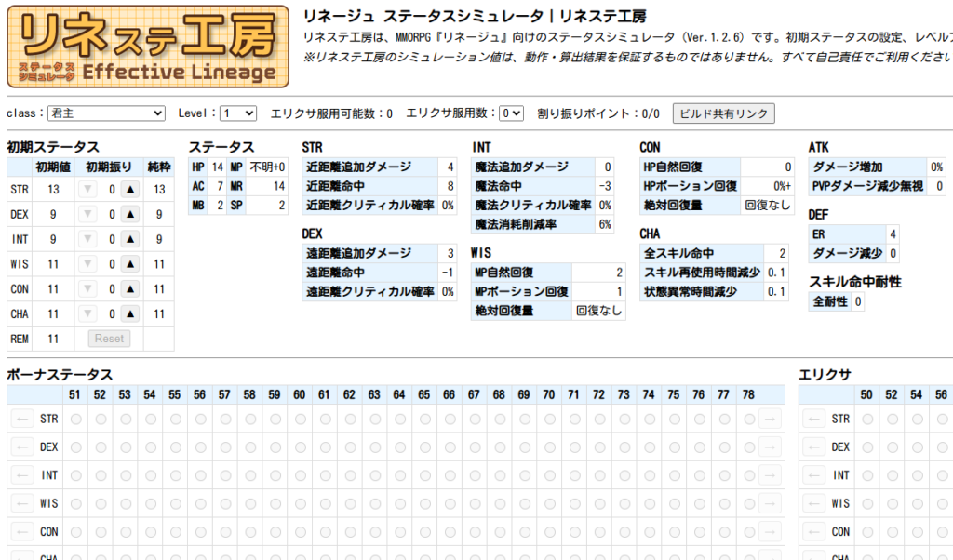Select the STR elixir radio at level 50
The width and height of the screenshot is (953, 560).
(x=866, y=420)
